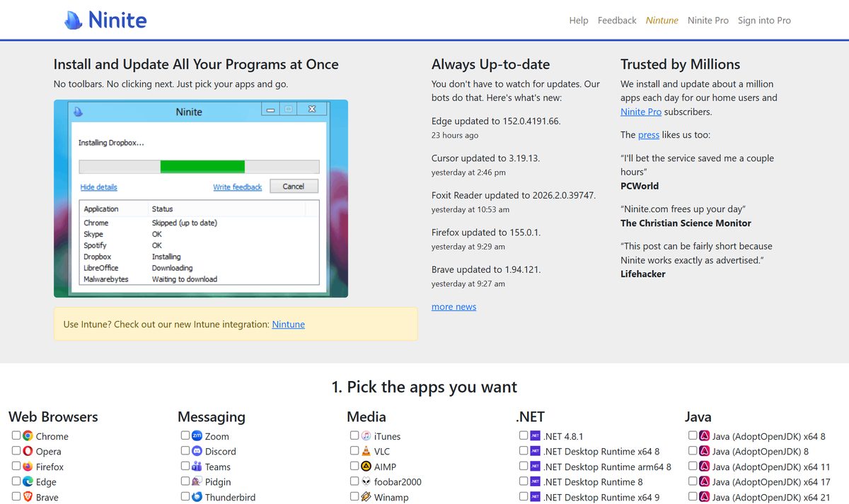Click the Edge browser icon

28,481
